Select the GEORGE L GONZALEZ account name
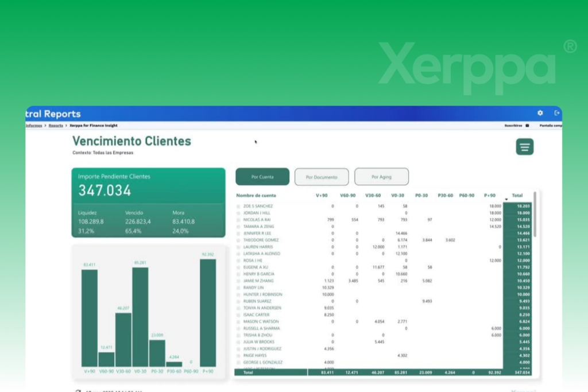Viewport: 588px width, 392px height. 263,362
